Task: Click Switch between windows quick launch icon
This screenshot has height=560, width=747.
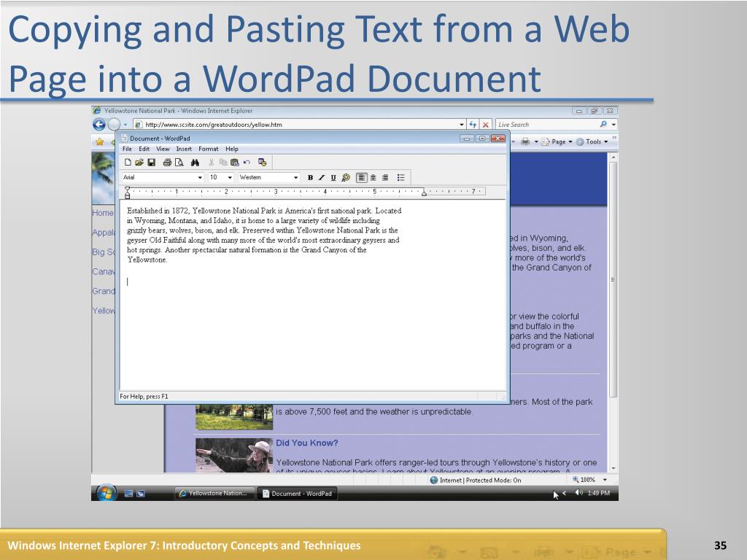Action: [141, 494]
